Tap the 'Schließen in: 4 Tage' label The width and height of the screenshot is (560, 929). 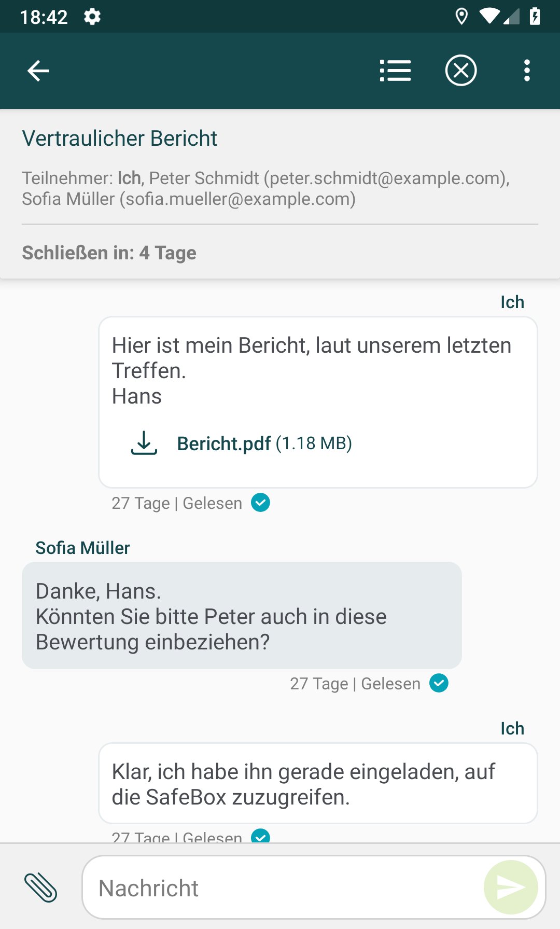click(109, 253)
